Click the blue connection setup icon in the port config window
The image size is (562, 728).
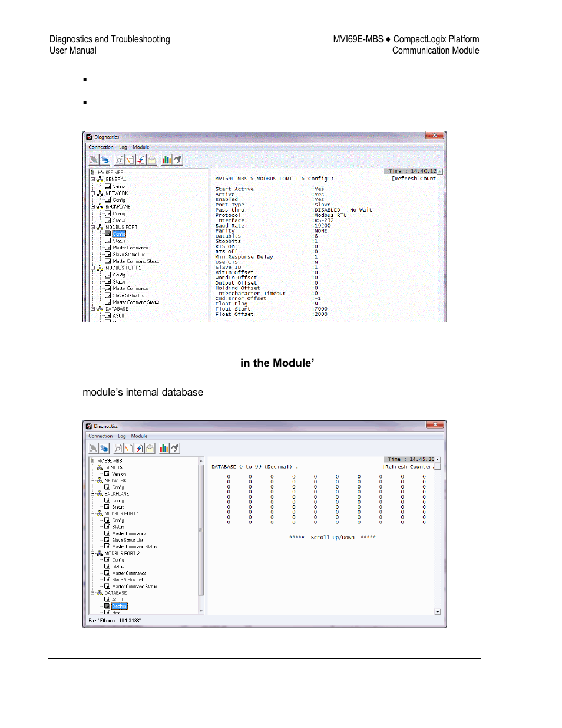tap(105, 160)
